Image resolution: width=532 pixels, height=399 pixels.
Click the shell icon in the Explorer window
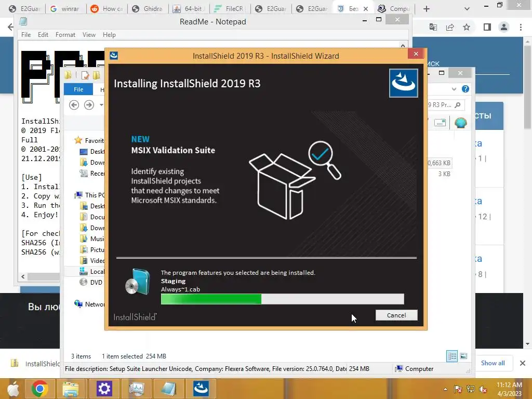pos(461,123)
